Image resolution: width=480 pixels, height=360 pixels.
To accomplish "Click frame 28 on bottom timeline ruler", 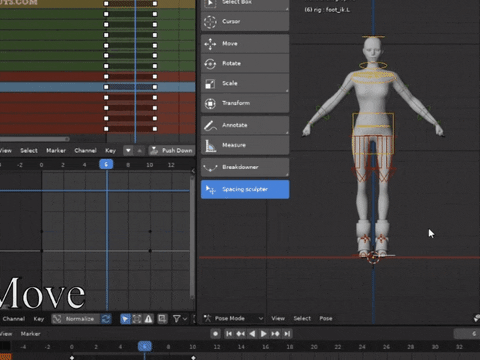I will (411, 347).
